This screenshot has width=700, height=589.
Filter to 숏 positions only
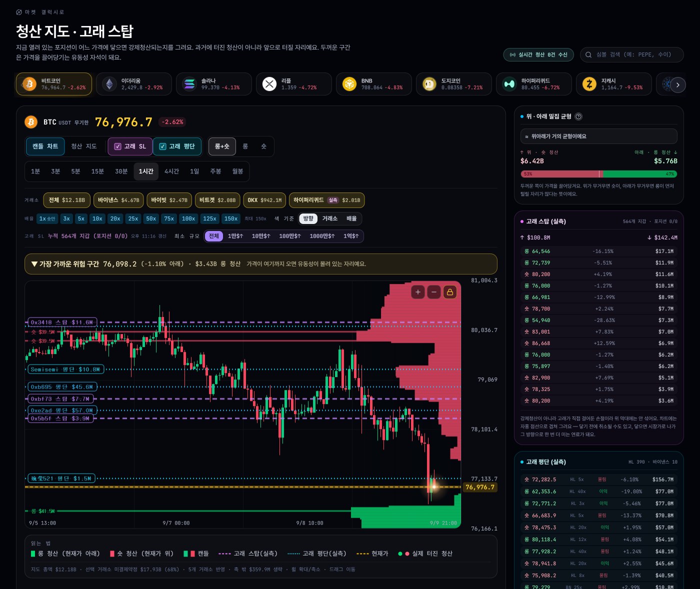(x=263, y=146)
